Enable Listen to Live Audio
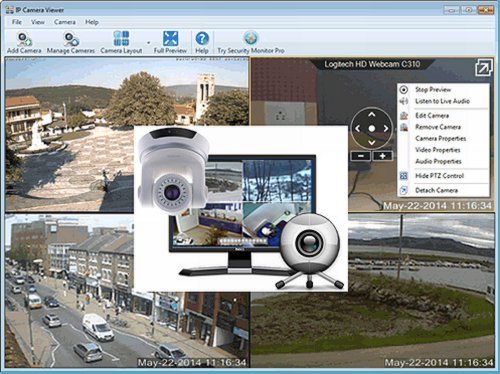Image resolution: width=500 pixels, height=374 pixels. click(x=443, y=101)
